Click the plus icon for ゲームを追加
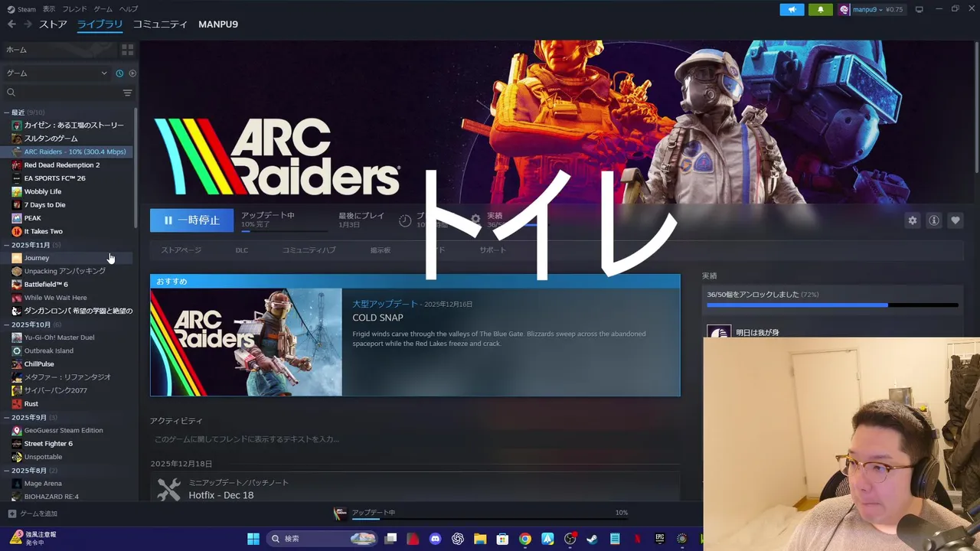The width and height of the screenshot is (980, 551). point(11,514)
